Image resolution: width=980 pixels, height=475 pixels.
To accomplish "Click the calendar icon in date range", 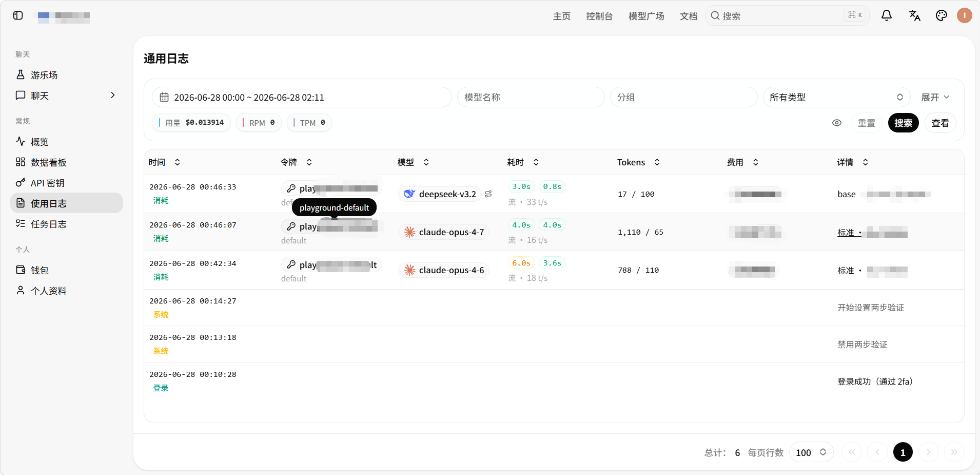I will (164, 97).
